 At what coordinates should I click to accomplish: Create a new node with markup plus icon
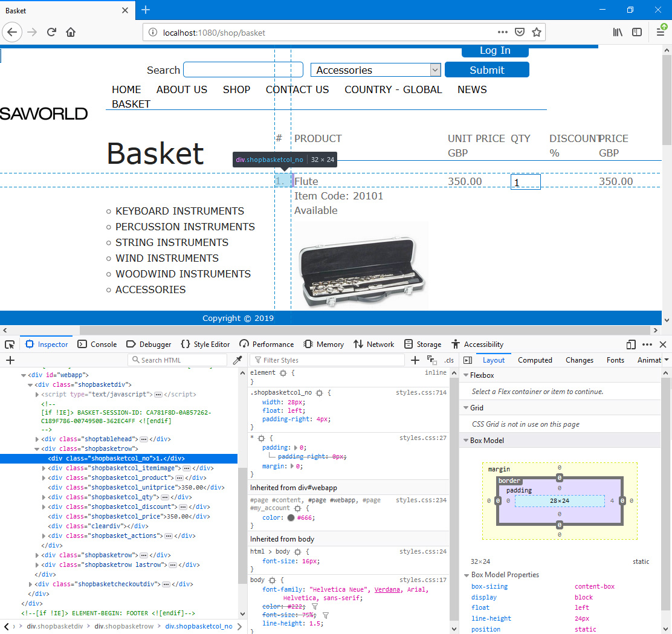tap(10, 360)
